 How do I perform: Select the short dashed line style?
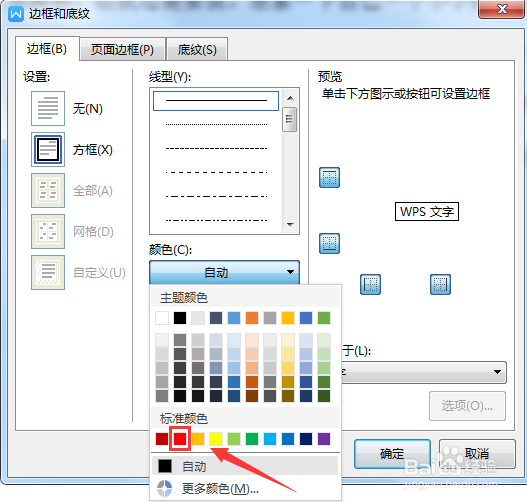click(216, 149)
